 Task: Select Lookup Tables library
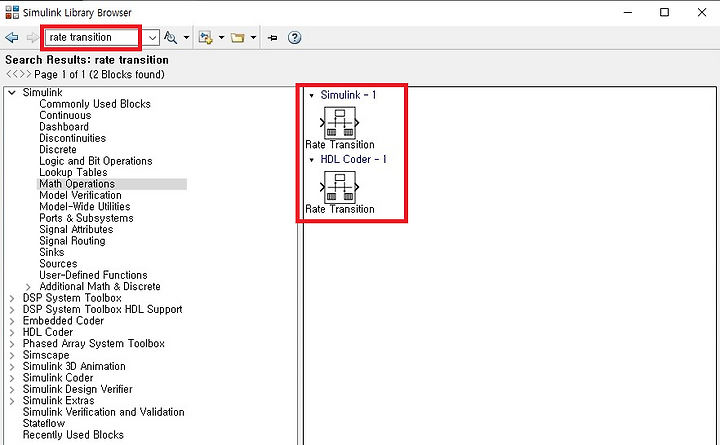73,173
